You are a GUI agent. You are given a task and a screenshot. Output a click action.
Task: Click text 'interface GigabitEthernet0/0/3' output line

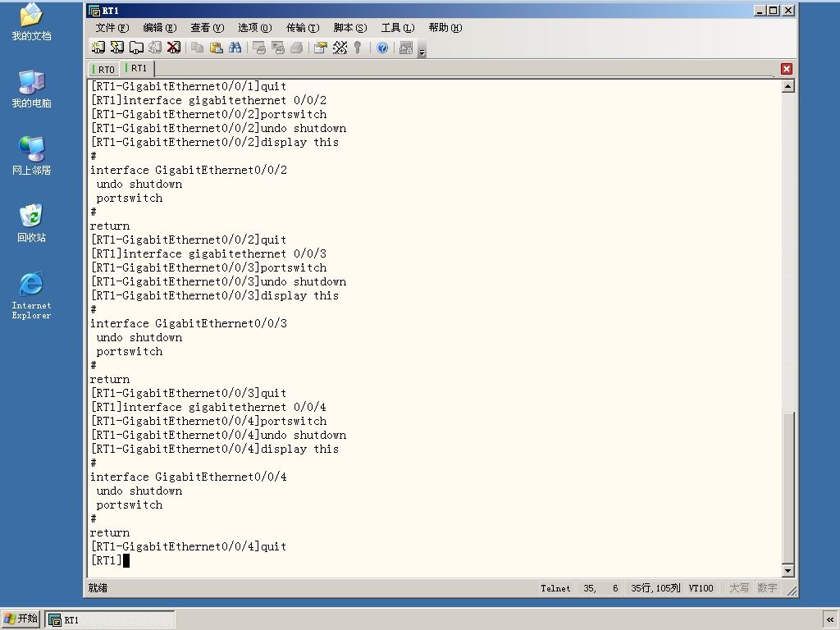click(x=189, y=323)
